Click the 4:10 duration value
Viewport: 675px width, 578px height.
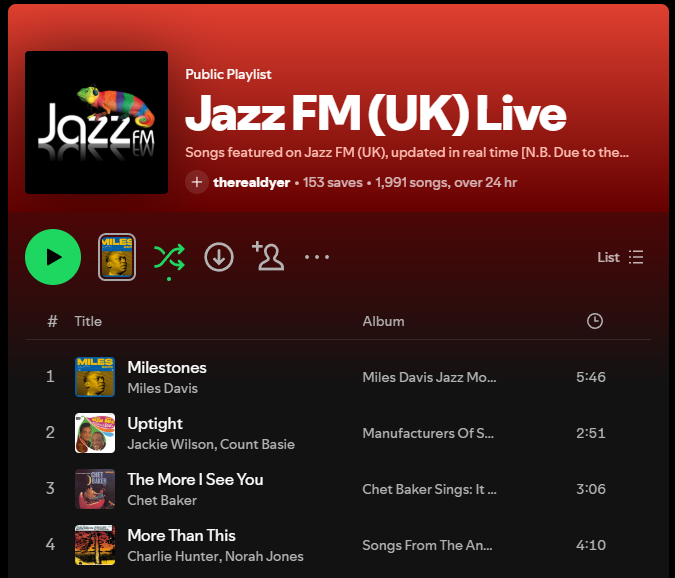point(591,545)
